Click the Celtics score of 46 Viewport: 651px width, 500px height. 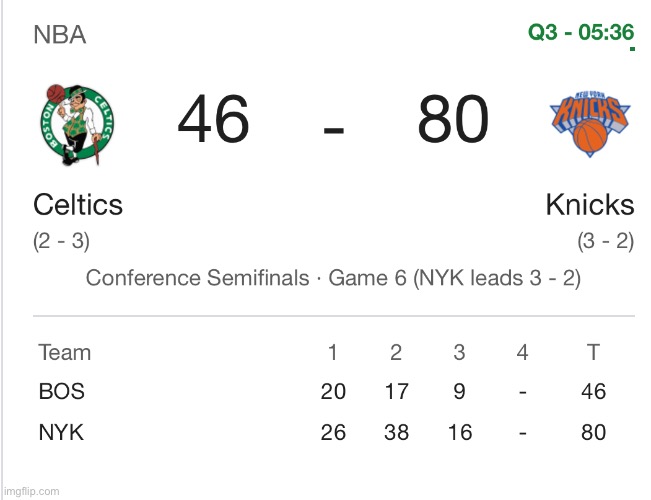(x=213, y=122)
